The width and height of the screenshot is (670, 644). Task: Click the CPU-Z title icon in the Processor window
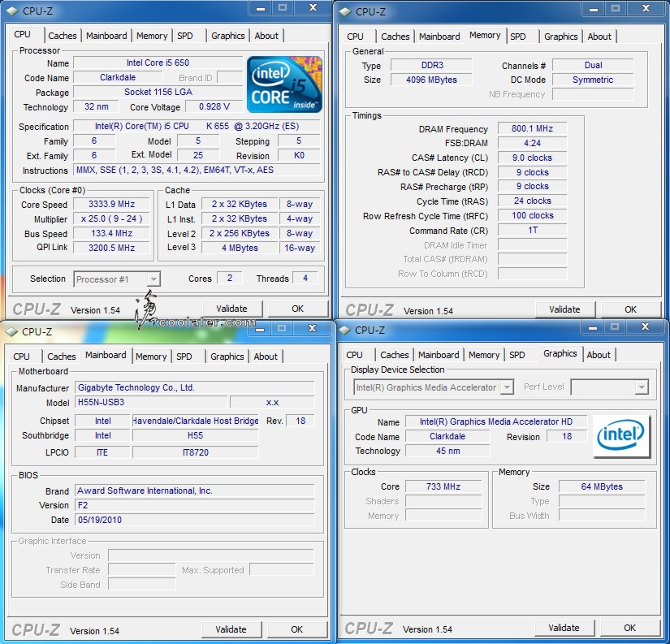(x=12, y=11)
